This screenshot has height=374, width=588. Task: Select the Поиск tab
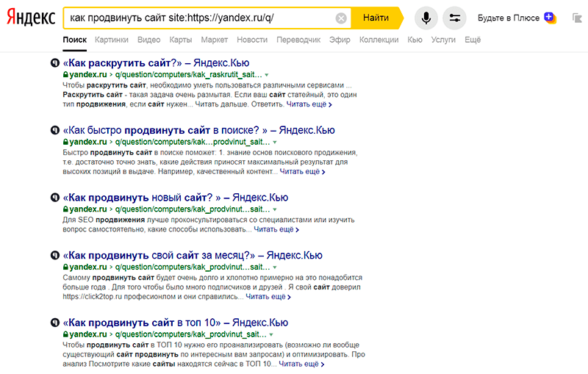pos(75,40)
